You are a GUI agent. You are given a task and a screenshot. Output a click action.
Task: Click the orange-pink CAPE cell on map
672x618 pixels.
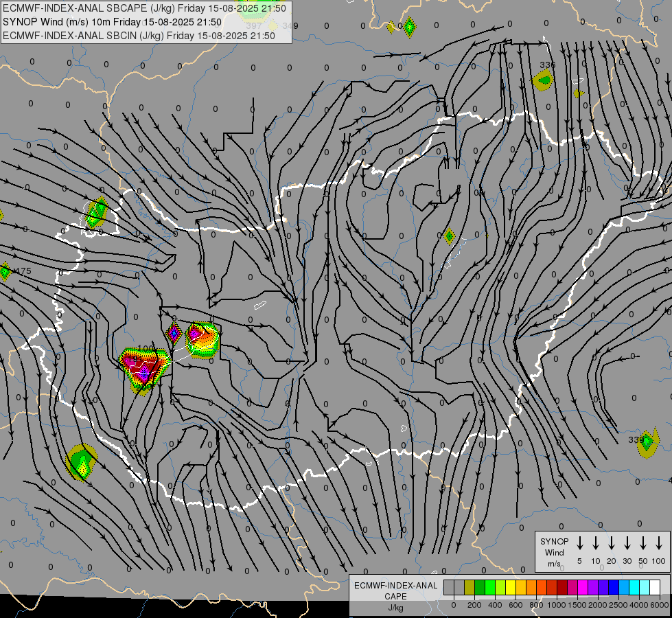202,339
